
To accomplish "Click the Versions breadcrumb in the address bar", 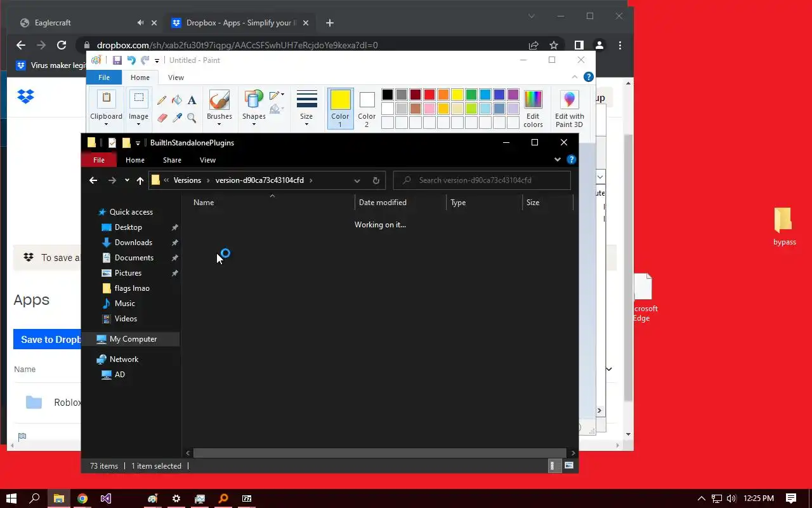I will coord(187,180).
